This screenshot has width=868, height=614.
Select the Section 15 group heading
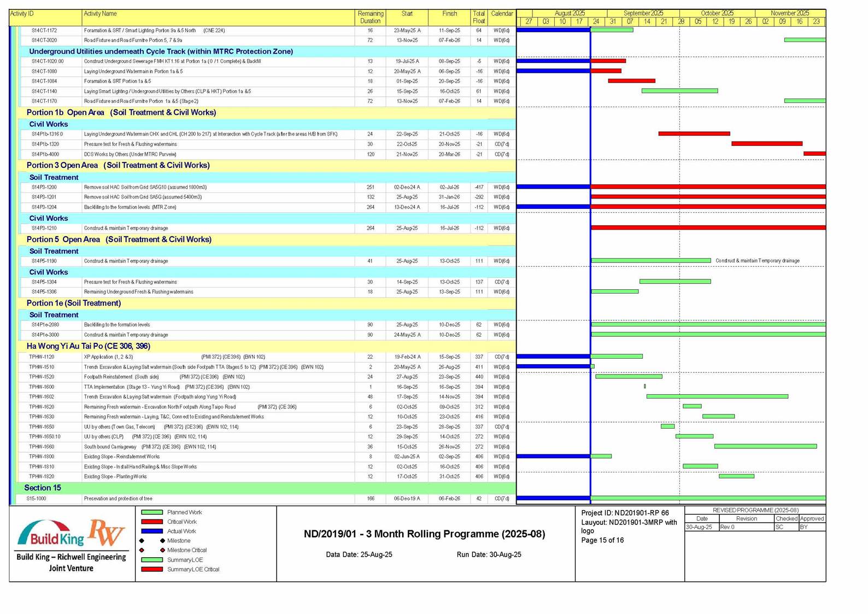pyautogui.click(x=43, y=488)
